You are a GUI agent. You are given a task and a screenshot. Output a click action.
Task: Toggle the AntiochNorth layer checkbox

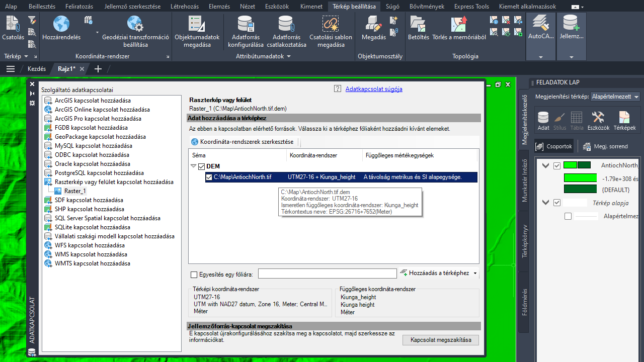pyautogui.click(x=557, y=165)
